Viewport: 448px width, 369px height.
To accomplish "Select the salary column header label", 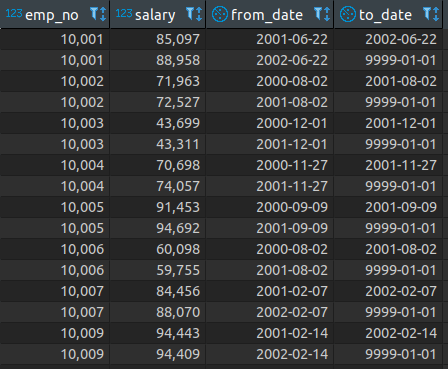I will tap(155, 15).
